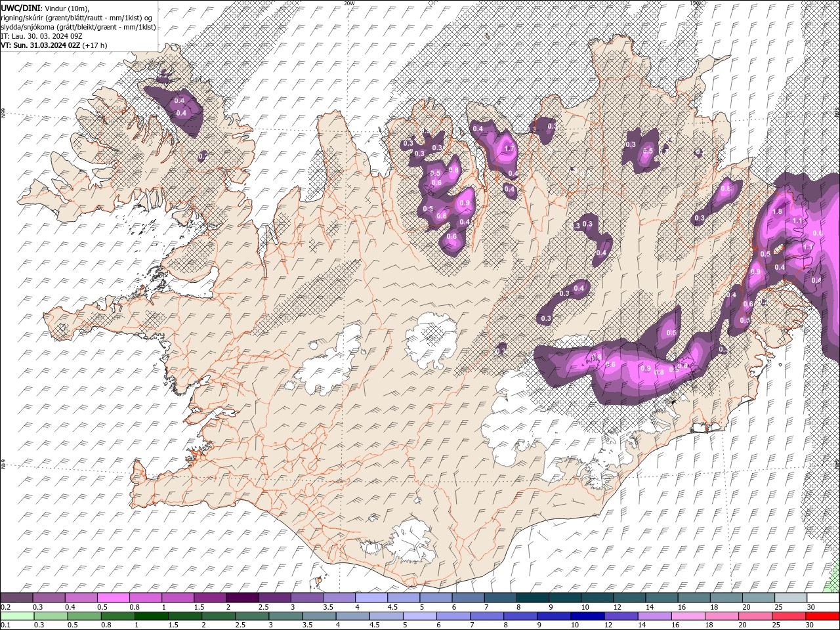Select the 'rigning/skúrir' legend description line
Image resolution: width=840 pixels, height=630 pixels.
tap(77, 18)
